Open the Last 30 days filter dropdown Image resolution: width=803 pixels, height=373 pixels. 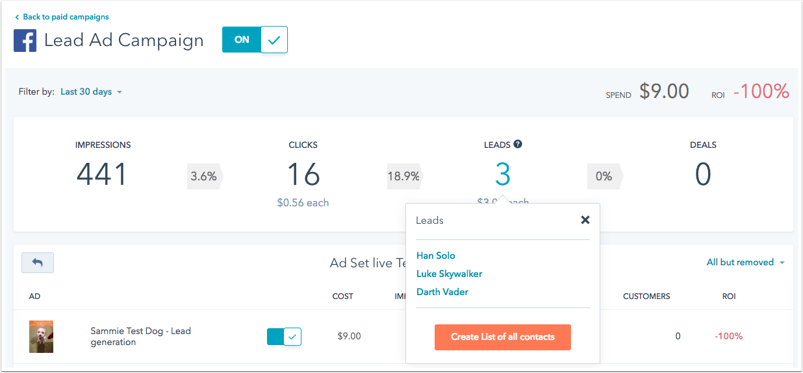[91, 92]
